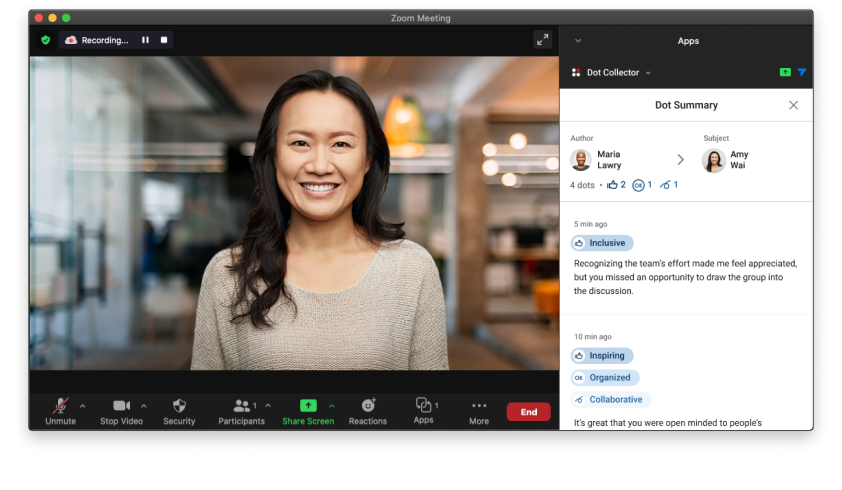Click the Dot Collector logo icon
842x490 pixels.
[576, 73]
